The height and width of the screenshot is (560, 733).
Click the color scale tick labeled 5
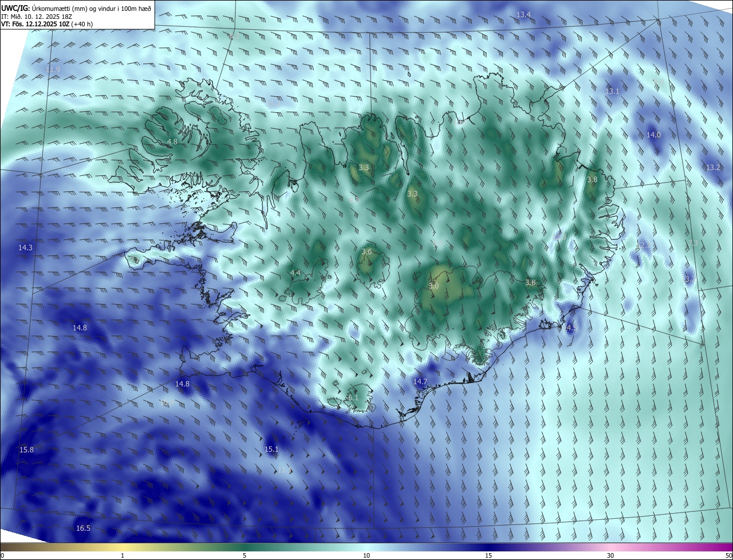click(245, 555)
